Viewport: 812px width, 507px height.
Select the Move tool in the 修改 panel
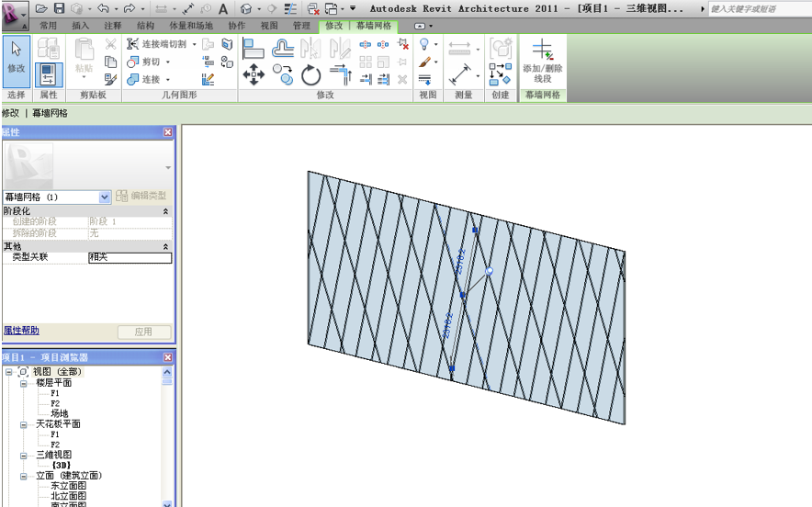[x=254, y=75]
